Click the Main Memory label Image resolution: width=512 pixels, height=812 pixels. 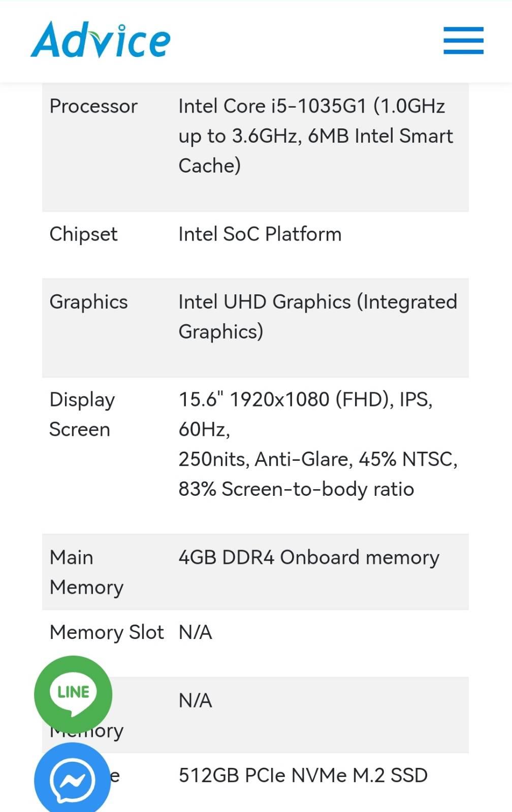[86, 572]
